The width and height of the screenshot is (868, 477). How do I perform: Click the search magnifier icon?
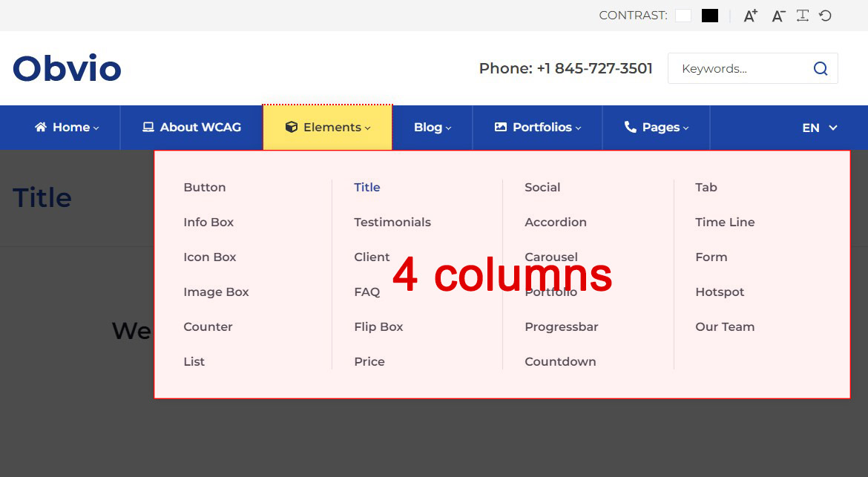[x=821, y=68]
